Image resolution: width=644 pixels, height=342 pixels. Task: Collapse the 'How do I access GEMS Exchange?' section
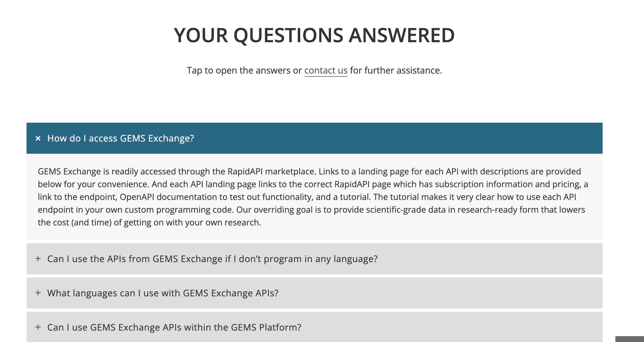[x=314, y=138]
